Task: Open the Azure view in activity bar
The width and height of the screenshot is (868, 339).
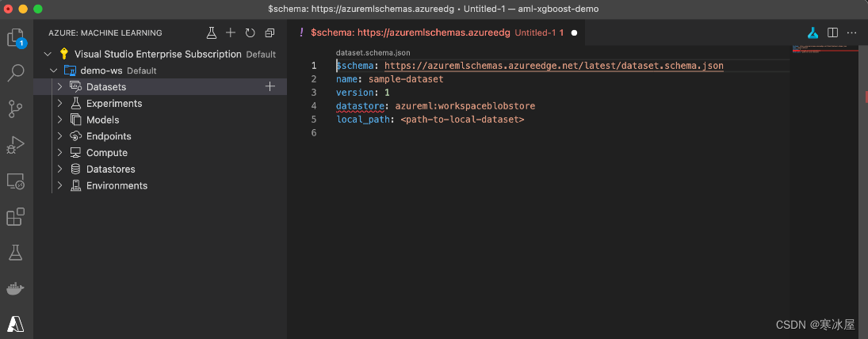Action: pos(16,323)
